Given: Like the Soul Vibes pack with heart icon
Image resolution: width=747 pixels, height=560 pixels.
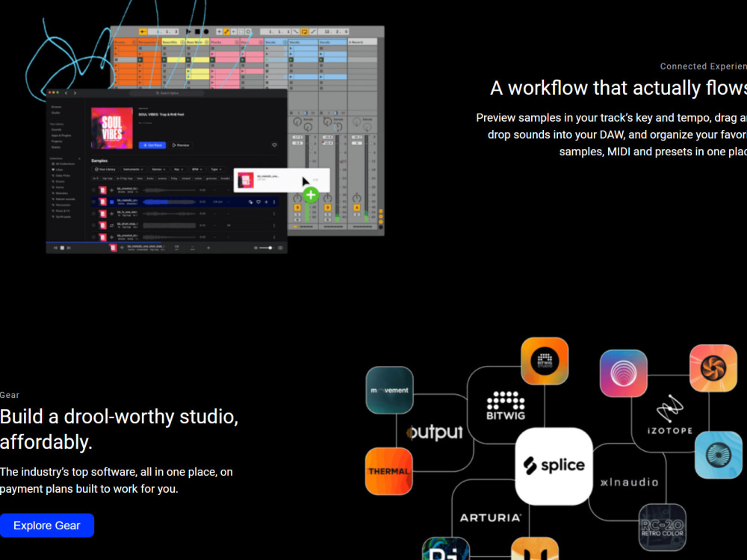Looking at the screenshot, I should (274, 145).
